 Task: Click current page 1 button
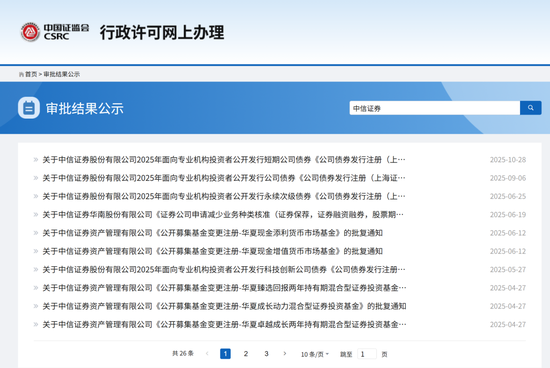coord(225,354)
